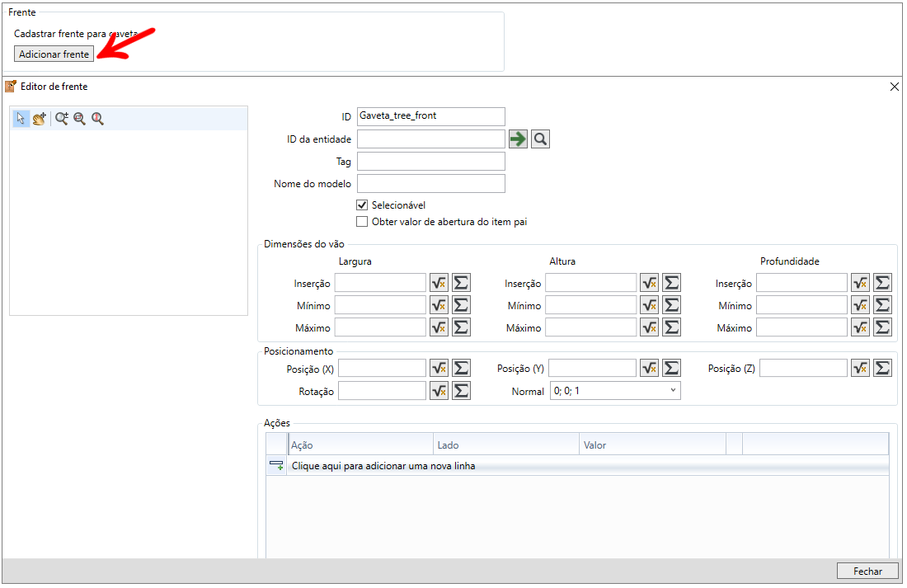The height and width of the screenshot is (588, 907).
Task: Click sigma button for Altura Máximo
Action: [x=671, y=327]
